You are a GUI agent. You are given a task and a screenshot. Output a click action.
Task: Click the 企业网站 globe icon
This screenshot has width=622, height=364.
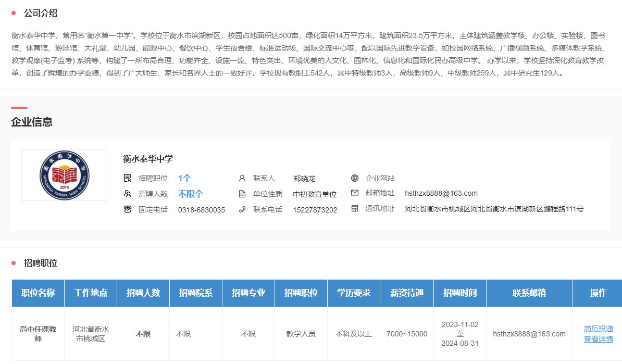pyautogui.click(x=355, y=178)
